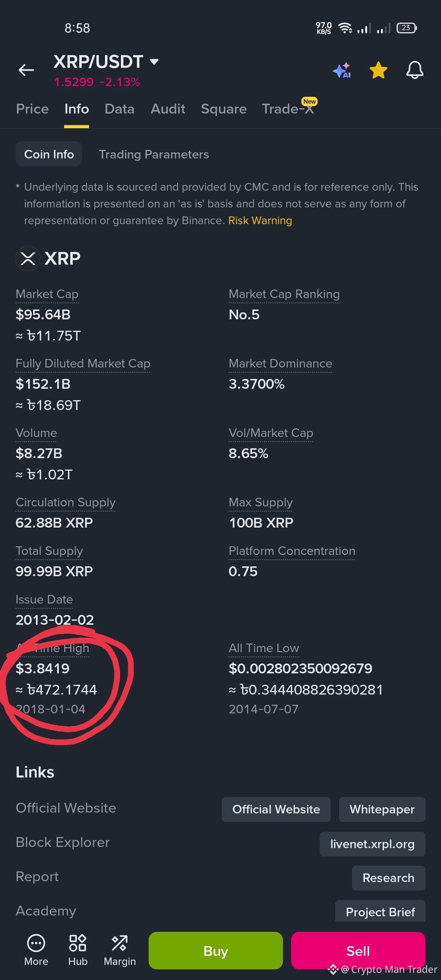Open the AI assistant sparkle icon

point(342,70)
